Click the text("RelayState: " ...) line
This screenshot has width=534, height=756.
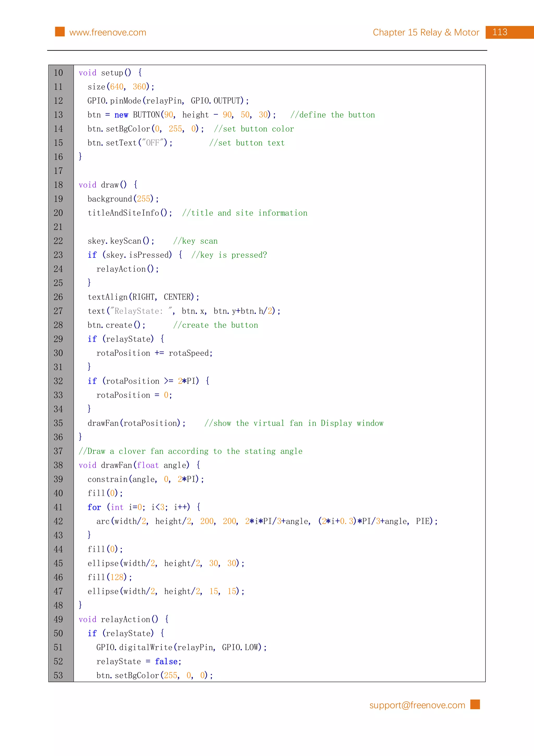184,311
